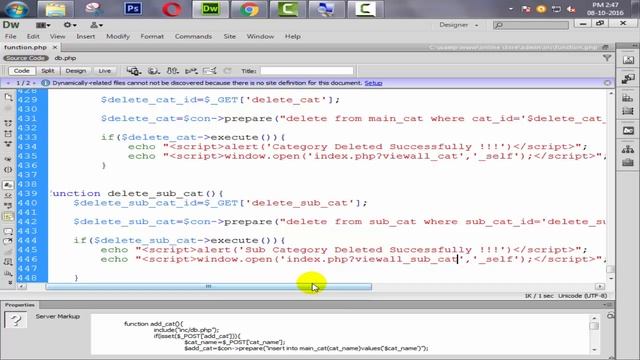Collapse the Properties panel header
640x360 pixels.
[x=20, y=305]
